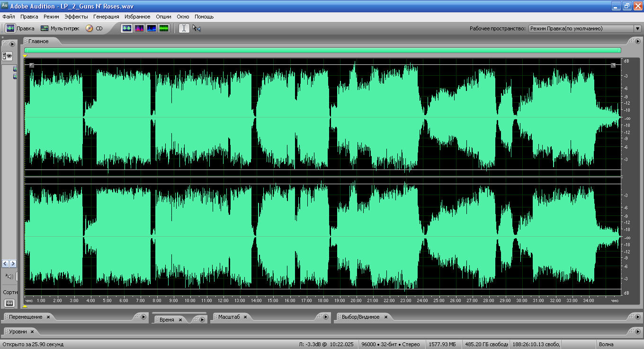Image resolution: width=644 pixels, height=349 pixels.
Task: Switch to spectral frequency display
Action: pyautogui.click(x=139, y=28)
